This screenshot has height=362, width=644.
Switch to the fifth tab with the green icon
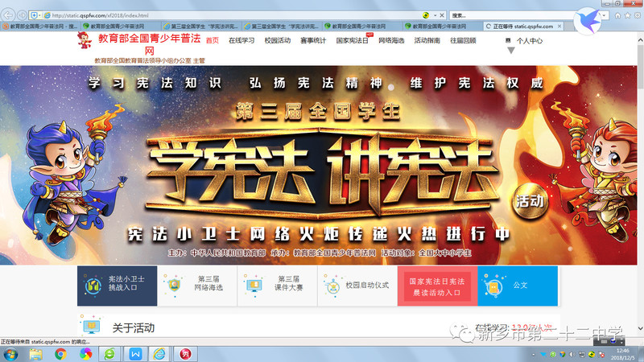[x=362, y=26]
